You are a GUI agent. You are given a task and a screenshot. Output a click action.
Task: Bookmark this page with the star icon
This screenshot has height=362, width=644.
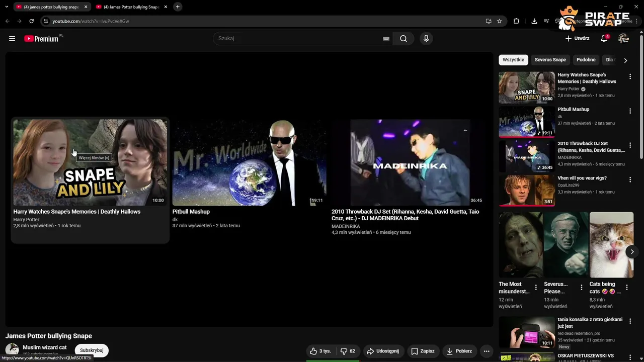(499, 21)
